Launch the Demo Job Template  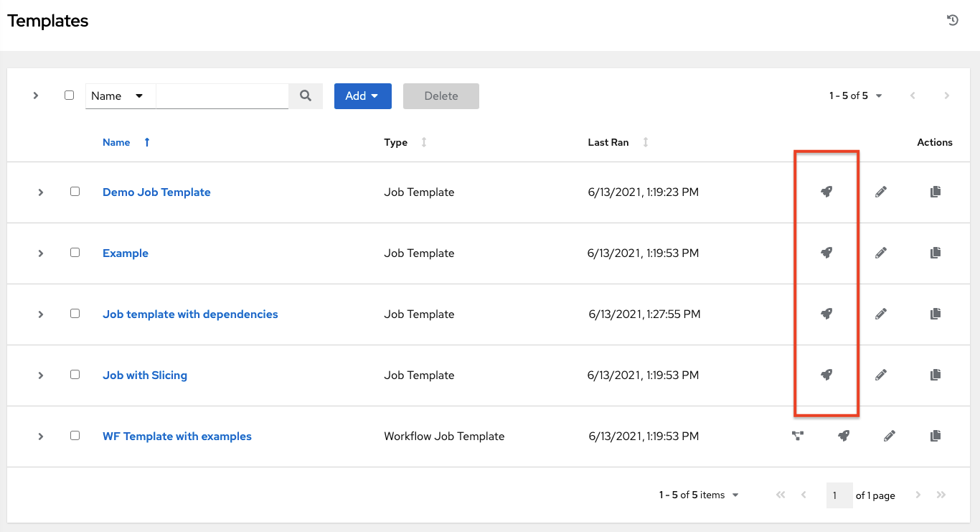point(826,192)
